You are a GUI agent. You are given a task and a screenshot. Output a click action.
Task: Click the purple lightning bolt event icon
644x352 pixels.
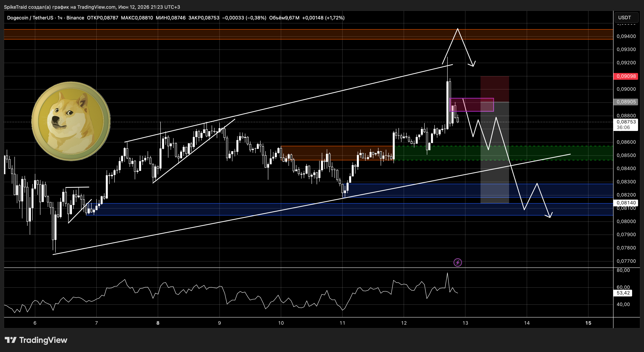tap(458, 262)
